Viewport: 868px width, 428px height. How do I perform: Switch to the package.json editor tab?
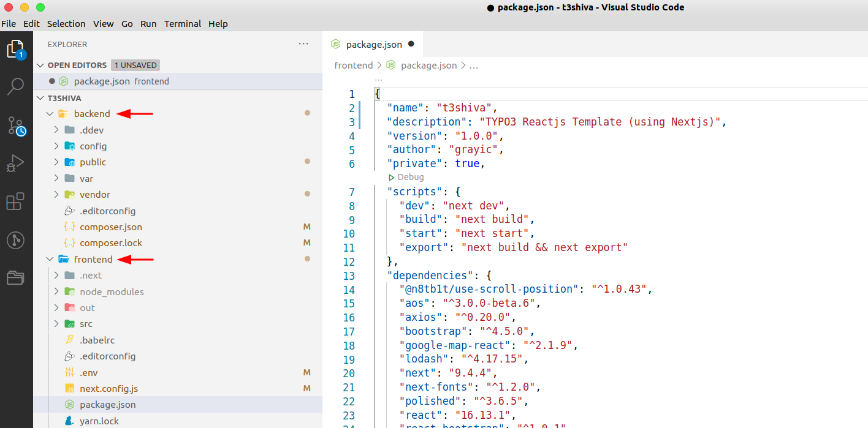[x=373, y=44]
